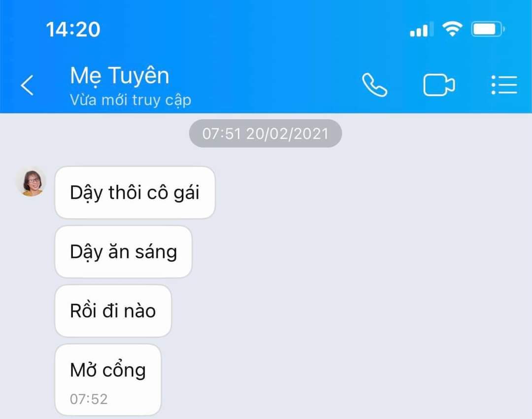
Task: Select the 'Dậy ăn sáng' message bubble
Action: click(x=124, y=251)
